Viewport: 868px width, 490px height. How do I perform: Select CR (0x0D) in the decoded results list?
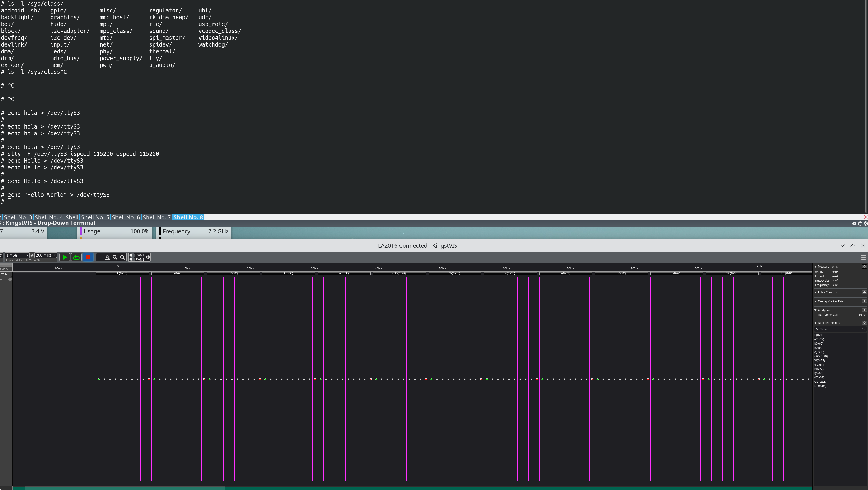tap(821, 382)
